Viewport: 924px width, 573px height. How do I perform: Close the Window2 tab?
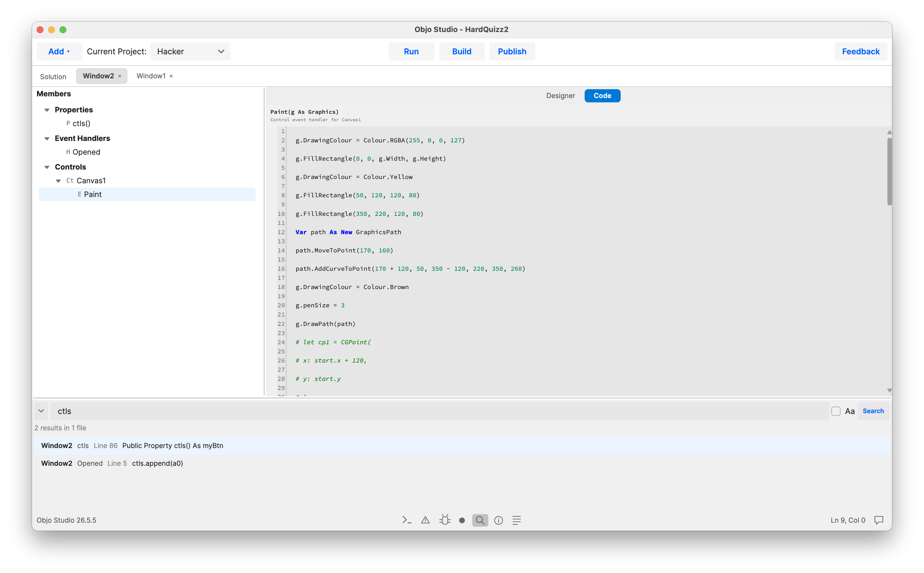[120, 76]
